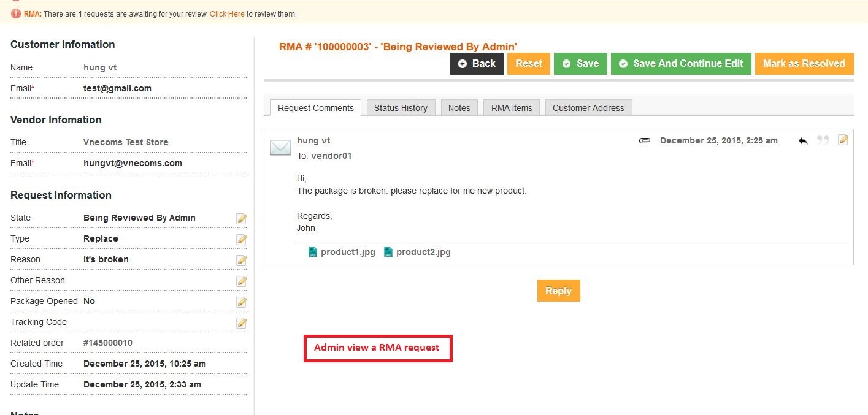
Task: Click the Customer Infomation heading
Action: pos(63,44)
